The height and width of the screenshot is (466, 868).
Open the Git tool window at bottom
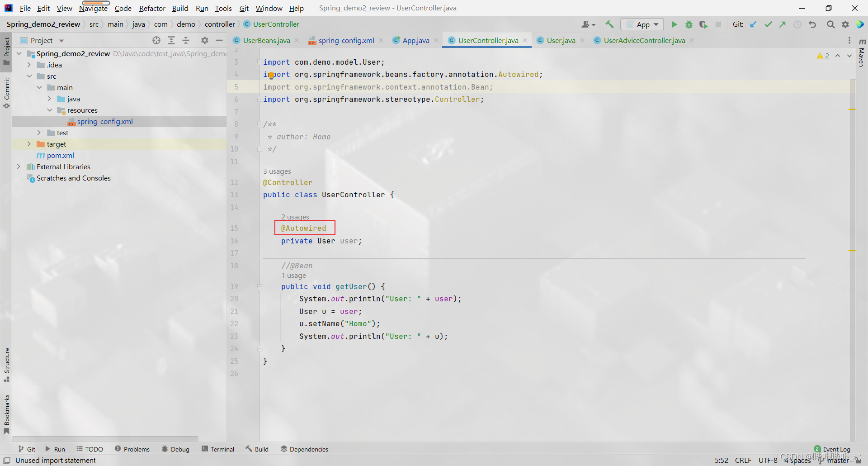27,449
